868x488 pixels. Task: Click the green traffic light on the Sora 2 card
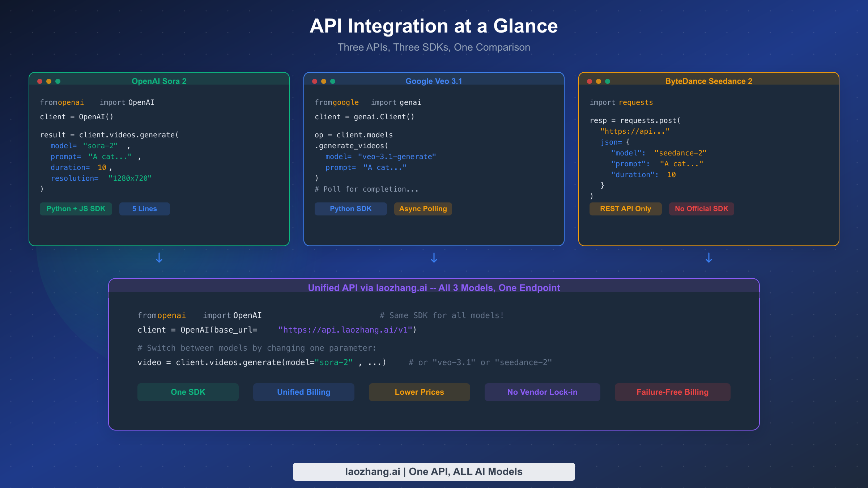(x=59, y=81)
